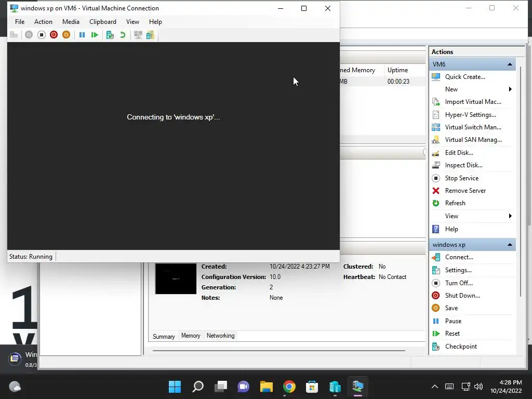This screenshot has width=532, height=399.
Task: Click Connect in windows xp actions
Action: pos(459,257)
